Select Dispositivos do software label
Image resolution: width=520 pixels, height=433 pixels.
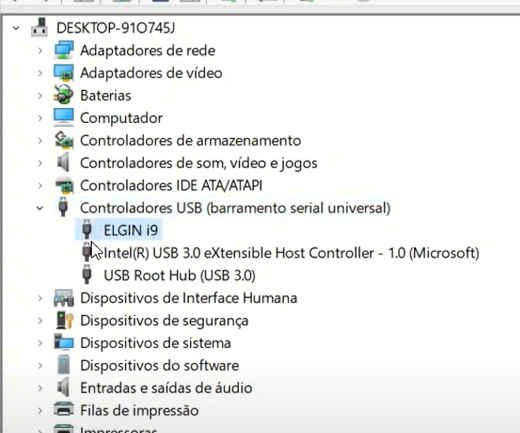pyautogui.click(x=160, y=366)
